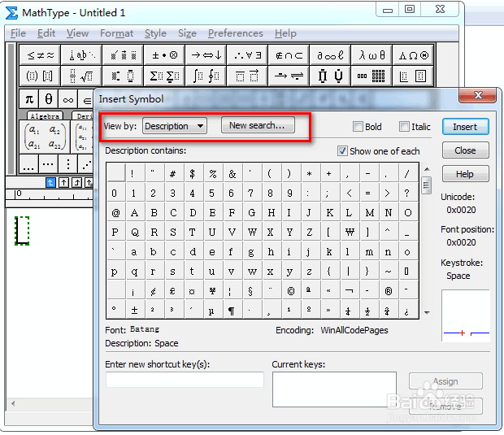Select the ampersand symbol in grid

tap(232, 174)
